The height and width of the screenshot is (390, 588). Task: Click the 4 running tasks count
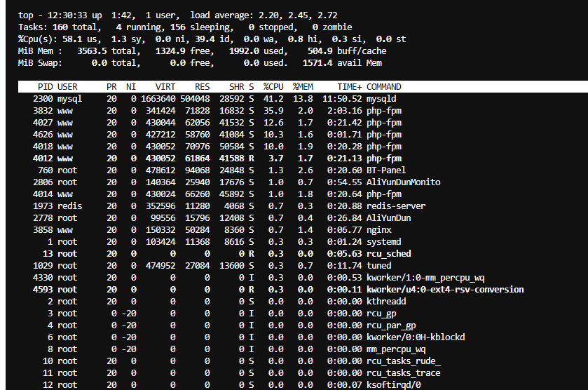point(119,27)
